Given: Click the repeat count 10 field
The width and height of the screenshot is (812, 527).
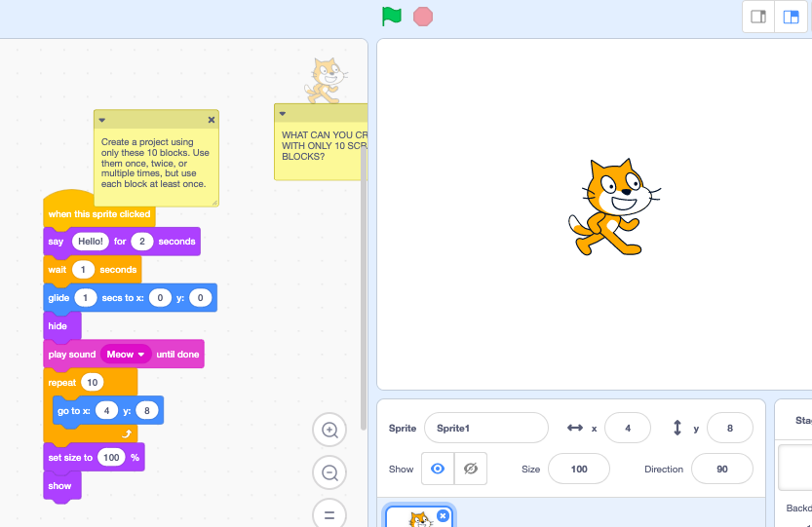Looking at the screenshot, I should tap(93, 383).
